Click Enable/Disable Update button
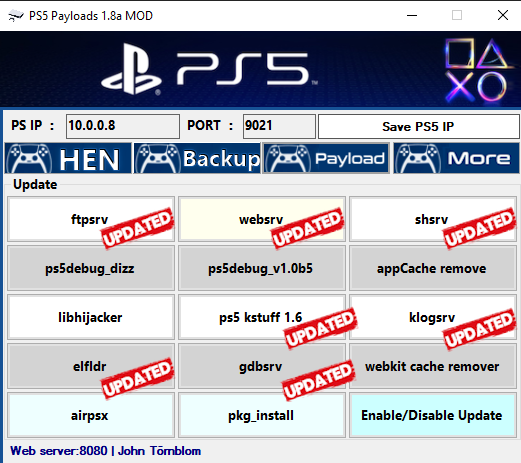The height and width of the screenshot is (463, 521). click(433, 415)
